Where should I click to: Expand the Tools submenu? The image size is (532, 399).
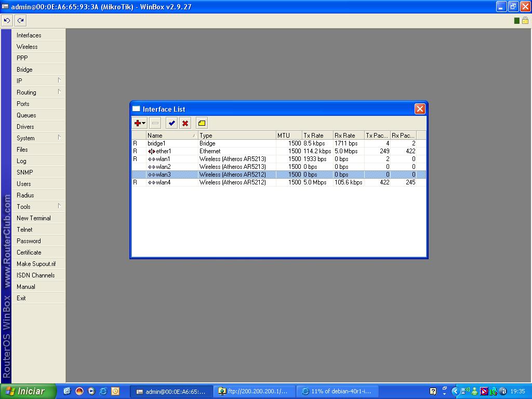(38, 207)
